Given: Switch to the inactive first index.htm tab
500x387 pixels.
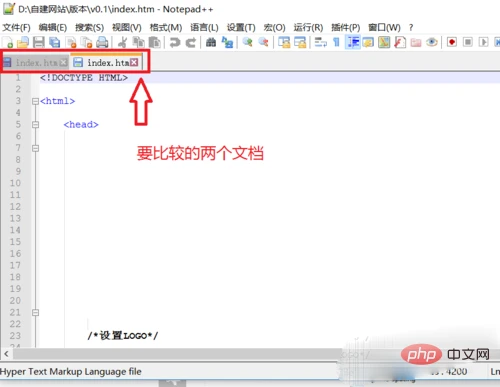Looking at the screenshot, I should pyautogui.click(x=36, y=62).
